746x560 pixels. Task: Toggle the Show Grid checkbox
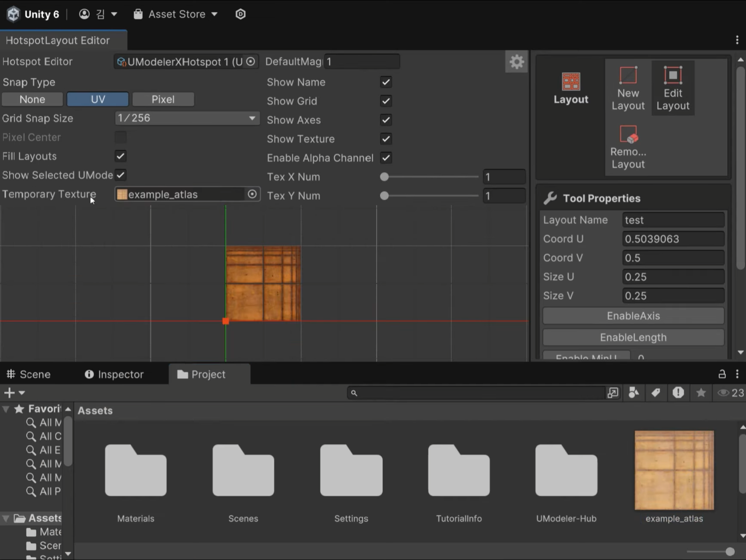coord(386,101)
